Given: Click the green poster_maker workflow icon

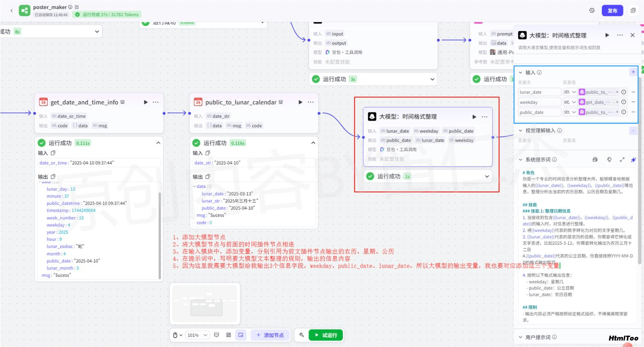Looking at the screenshot, I should (x=24, y=11).
